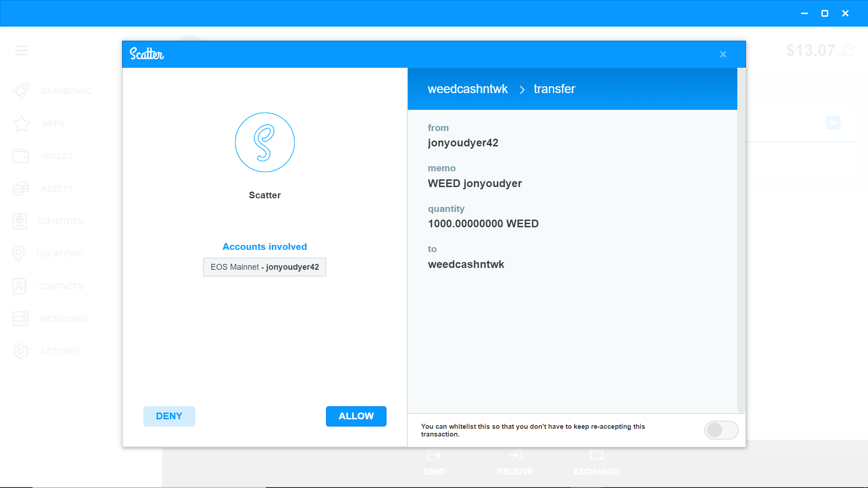Open Contacts in the sidebar

click(x=61, y=286)
